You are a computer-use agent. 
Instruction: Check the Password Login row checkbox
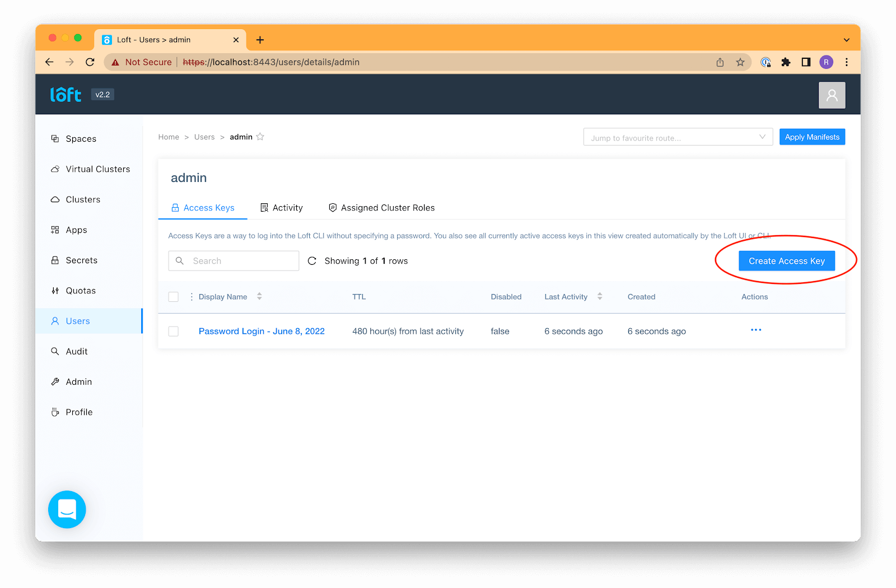173,331
